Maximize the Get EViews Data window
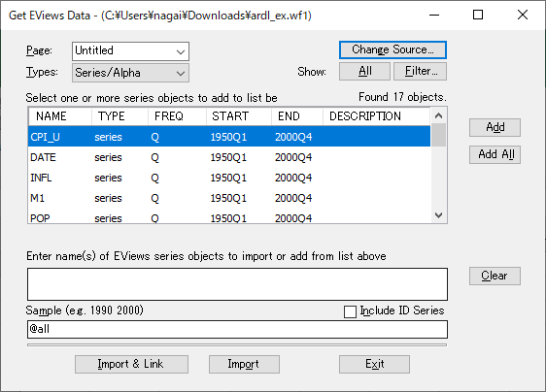546x392 pixels. coord(478,15)
